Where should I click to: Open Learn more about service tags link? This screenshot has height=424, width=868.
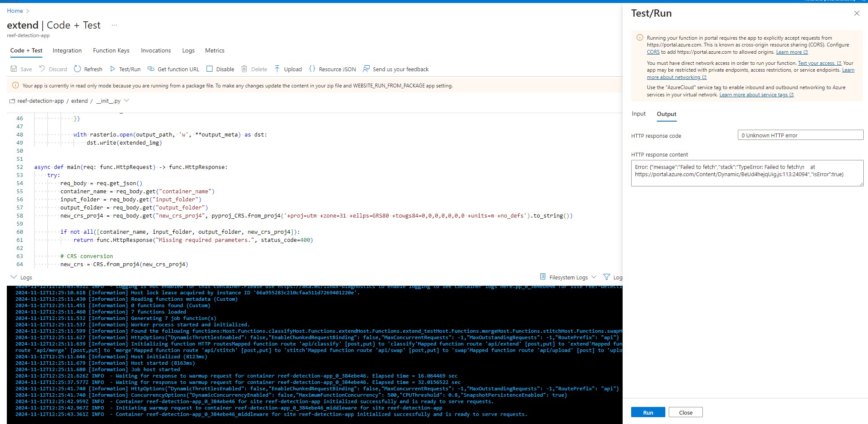click(756, 95)
